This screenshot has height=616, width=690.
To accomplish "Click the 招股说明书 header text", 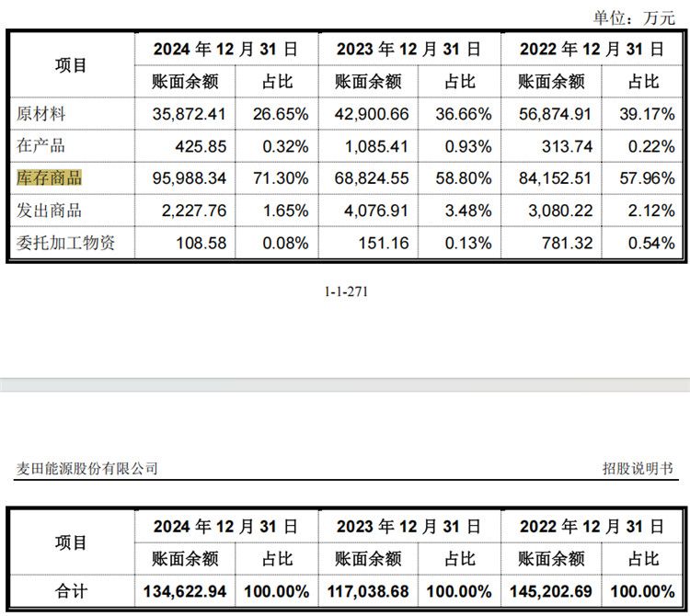I will [638, 469].
